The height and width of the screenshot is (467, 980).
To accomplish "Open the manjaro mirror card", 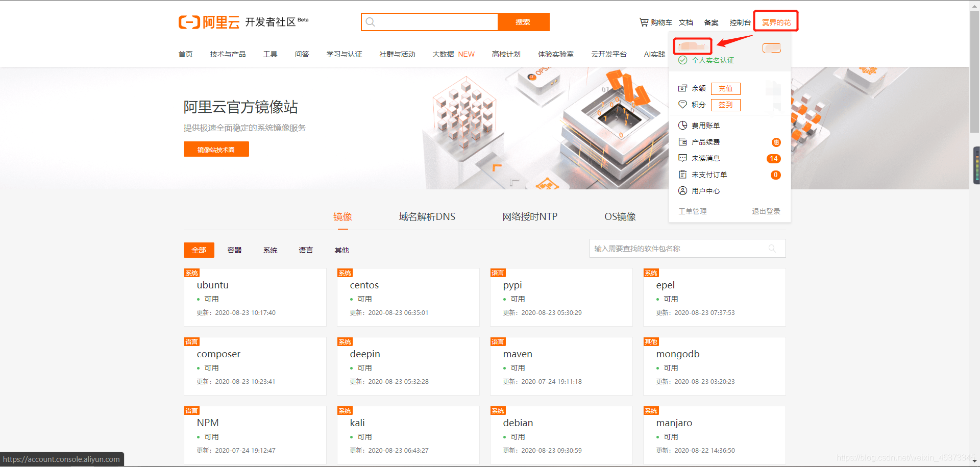I will coord(715,435).
